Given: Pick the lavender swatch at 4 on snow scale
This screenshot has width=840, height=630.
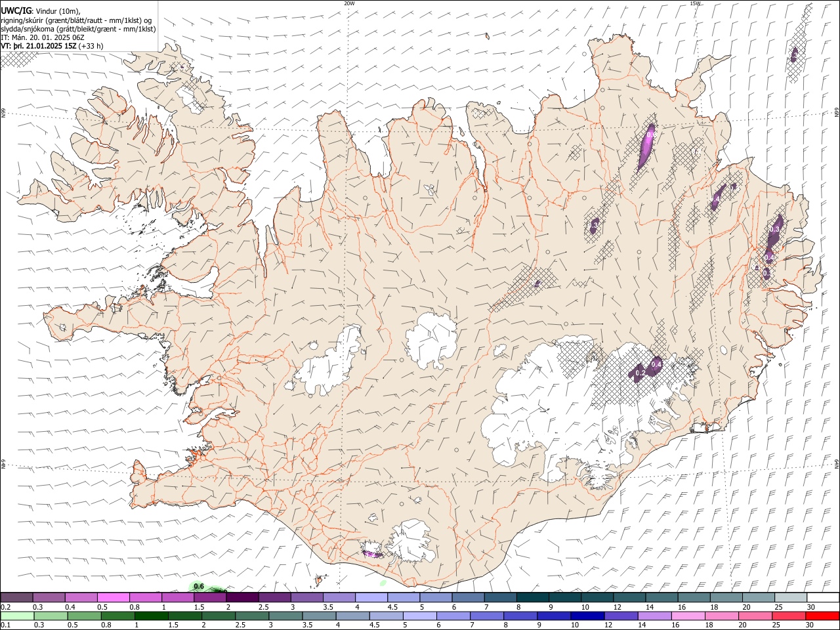Looking at the screenshot, I should [x=371, y=597].
